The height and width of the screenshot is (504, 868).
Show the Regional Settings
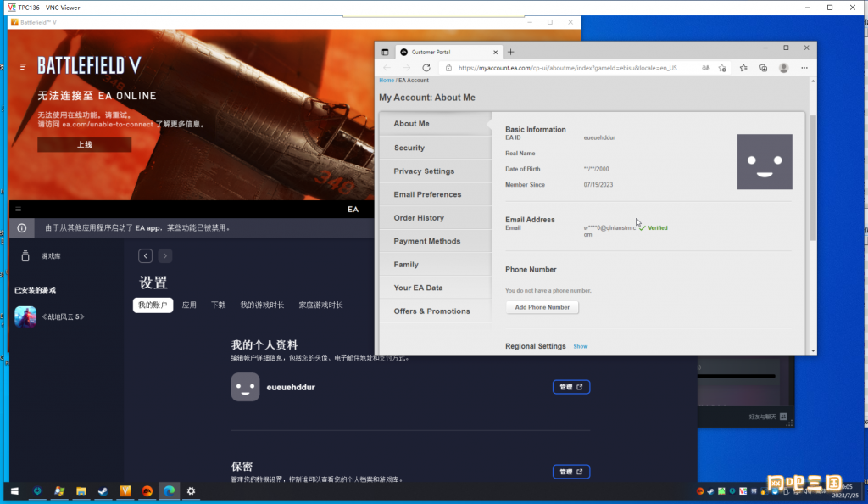pyautogui.click(x=580, y=346)
